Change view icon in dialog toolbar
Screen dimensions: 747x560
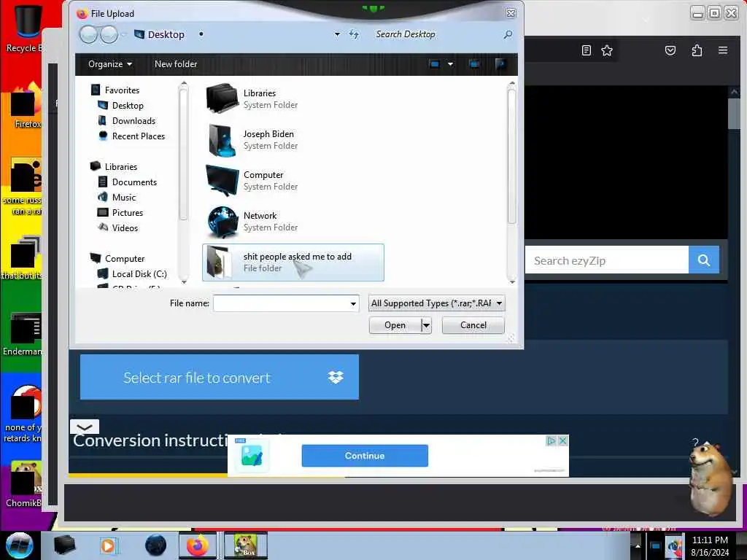click(434, 64)
